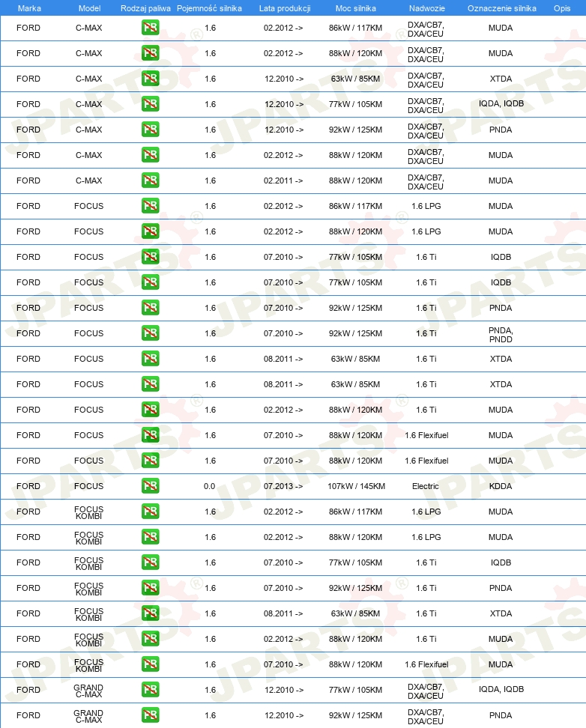
Task: Select '12.2010 ->' cell in C-MAX PNDA row
Action: pyautogui.click(x=284, y=130)
